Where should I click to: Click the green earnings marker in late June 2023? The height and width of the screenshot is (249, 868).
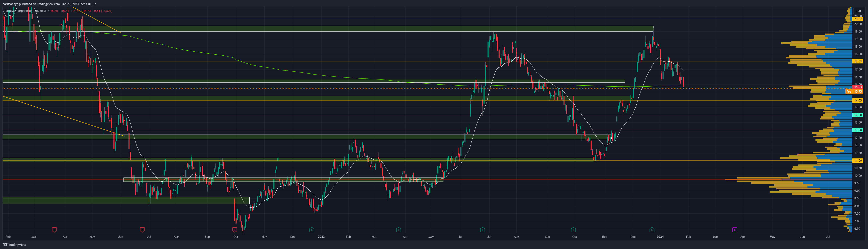[x=483, y=230]
